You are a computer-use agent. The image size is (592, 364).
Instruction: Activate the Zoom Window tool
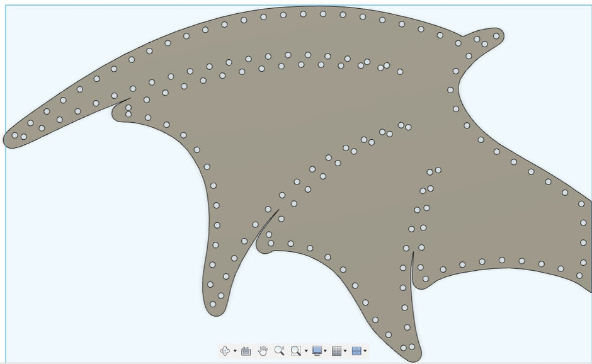(x=295, y=351)
